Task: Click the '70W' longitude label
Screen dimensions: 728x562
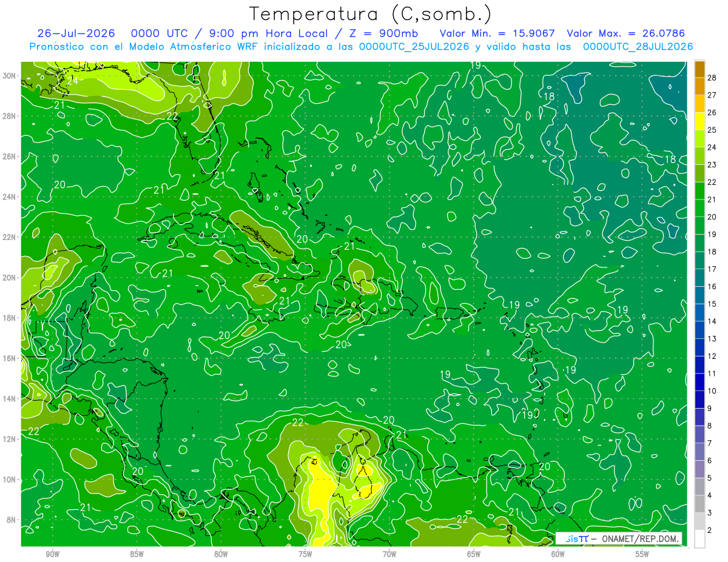Action: [x=389, y=554]
